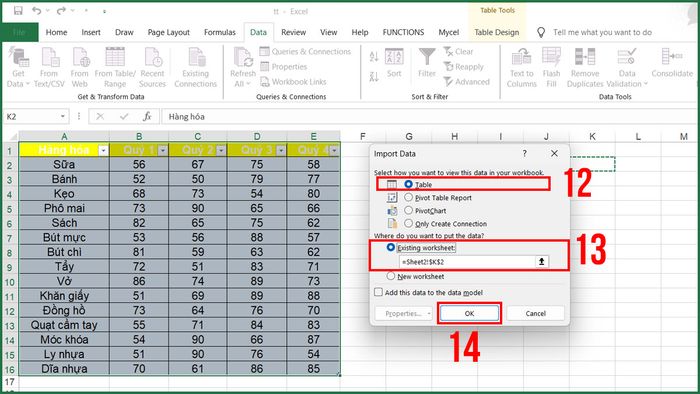The width and height of the screenshot is (700, 394).
Task: Sort ascending A to Z
Action: (x=374, y=57)
